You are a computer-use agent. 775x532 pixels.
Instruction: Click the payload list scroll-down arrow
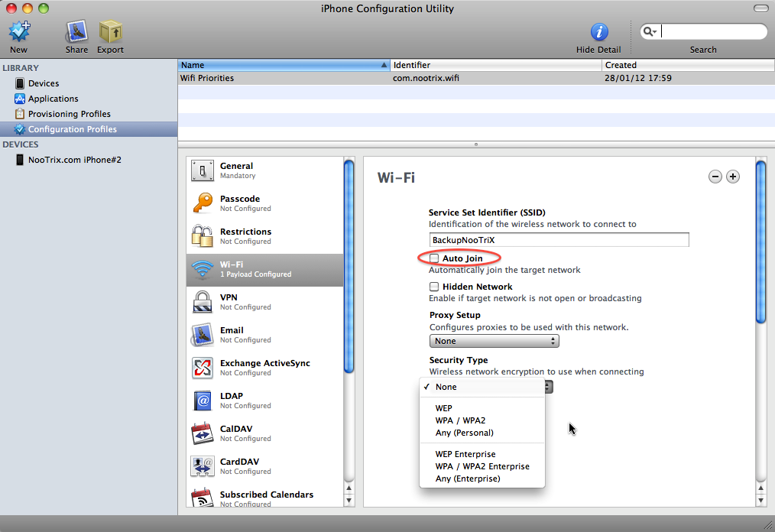point(349,500)
